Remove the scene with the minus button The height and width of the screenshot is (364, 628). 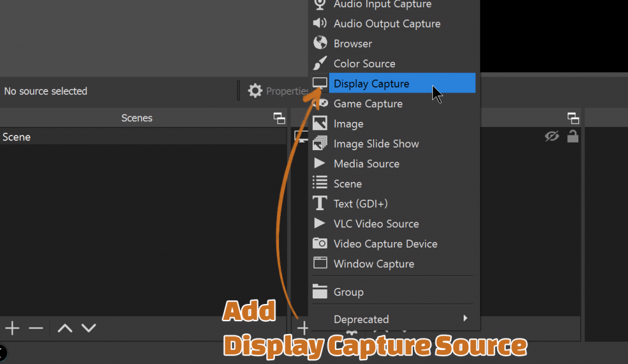pyautogui.click(x=36, y=328)
